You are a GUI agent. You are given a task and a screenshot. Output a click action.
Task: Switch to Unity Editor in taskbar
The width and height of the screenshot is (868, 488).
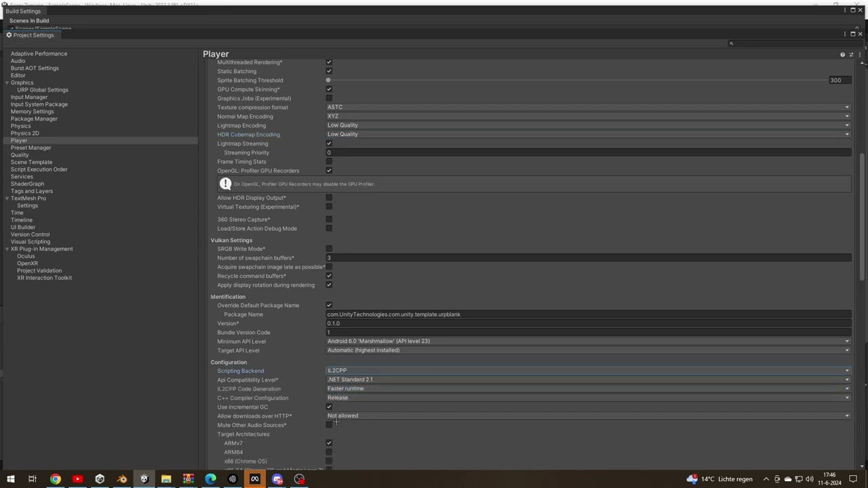[x=144, y=479]
